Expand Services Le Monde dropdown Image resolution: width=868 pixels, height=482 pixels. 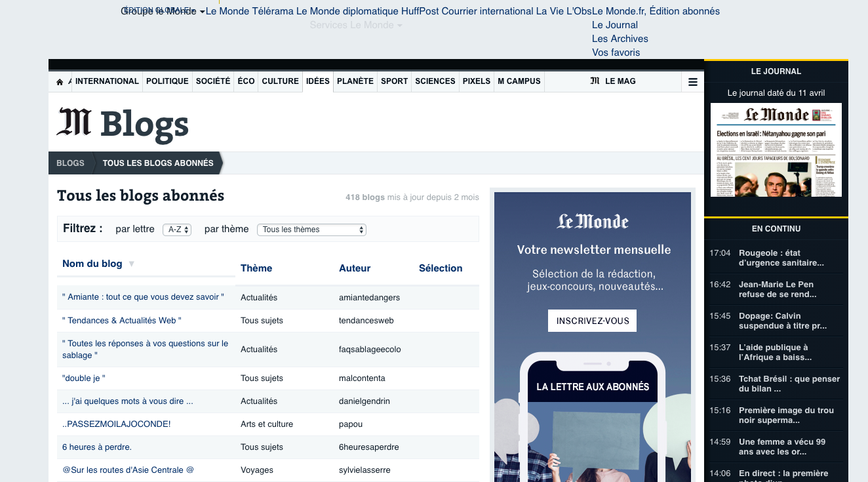tap(356, 25)
